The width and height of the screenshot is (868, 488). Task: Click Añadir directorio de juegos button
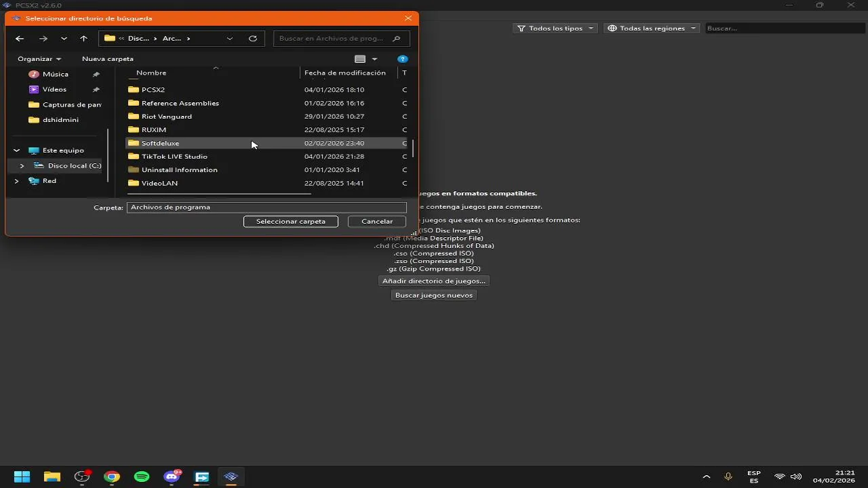[x=434, y=281]
